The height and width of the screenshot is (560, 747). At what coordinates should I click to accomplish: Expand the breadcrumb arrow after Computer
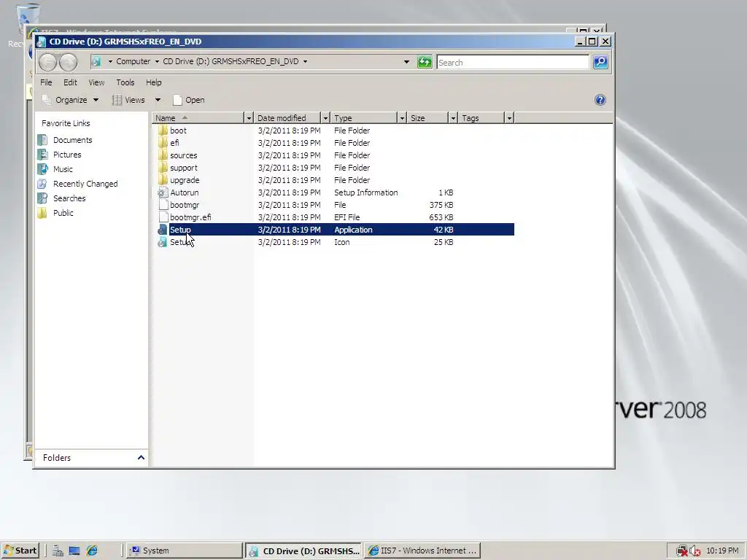157,61
